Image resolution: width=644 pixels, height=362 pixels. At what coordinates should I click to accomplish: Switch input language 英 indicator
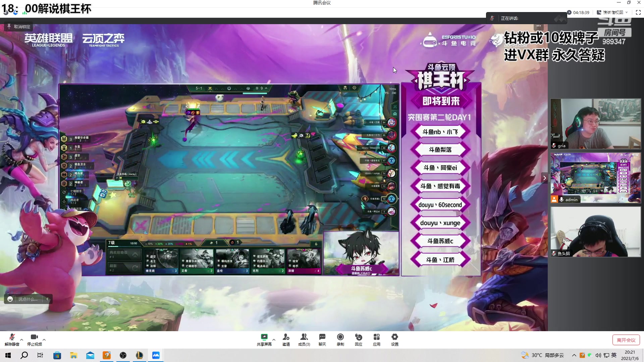[614, 355]
